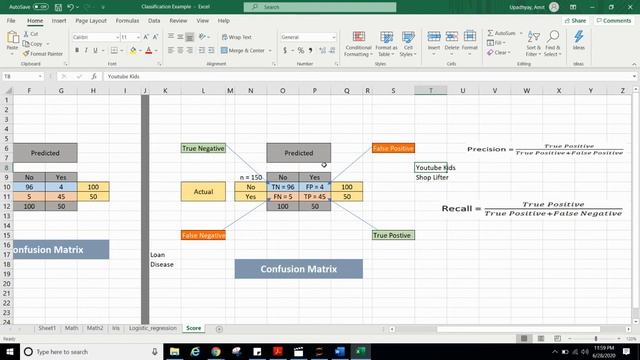Decrease font size
640x360 pixels.
coord(155,37)
